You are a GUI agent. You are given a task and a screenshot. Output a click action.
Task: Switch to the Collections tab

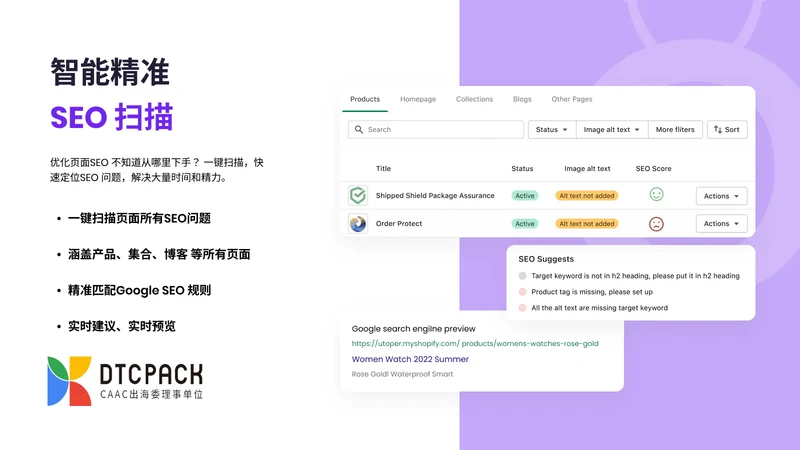coord(474,99)
